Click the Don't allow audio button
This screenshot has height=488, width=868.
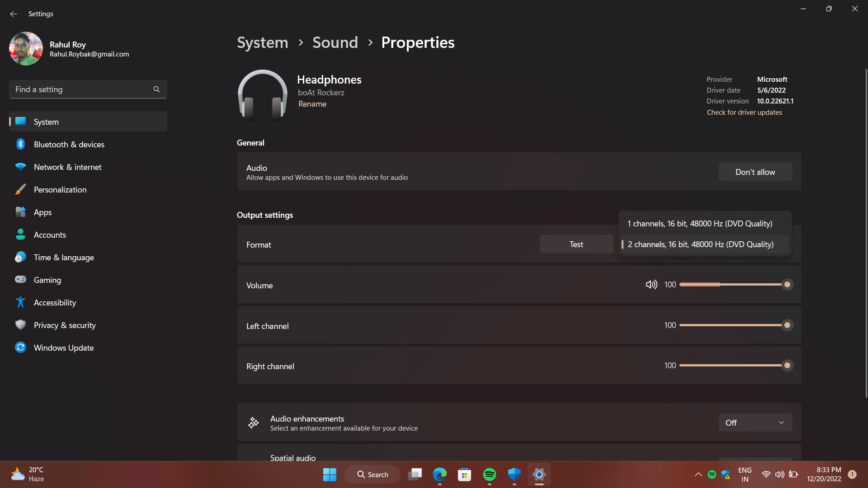[755, 172]
